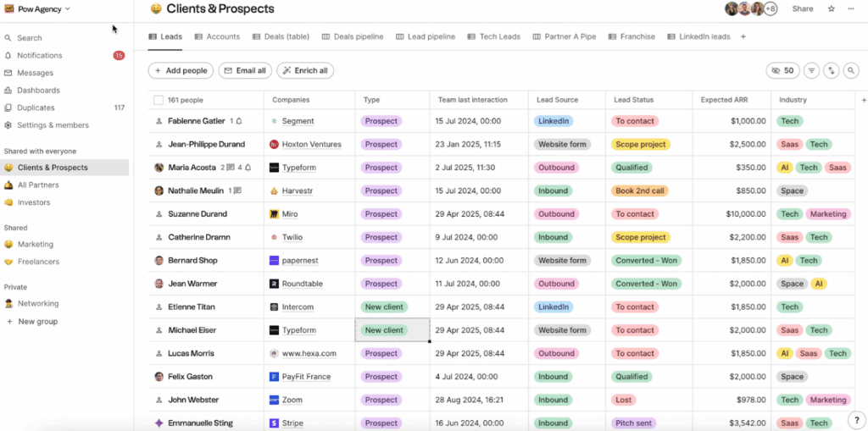Open the Hoxton Ventures company link
The width and height of the screenshot is (868, 431).
click(x=312, y=145)
